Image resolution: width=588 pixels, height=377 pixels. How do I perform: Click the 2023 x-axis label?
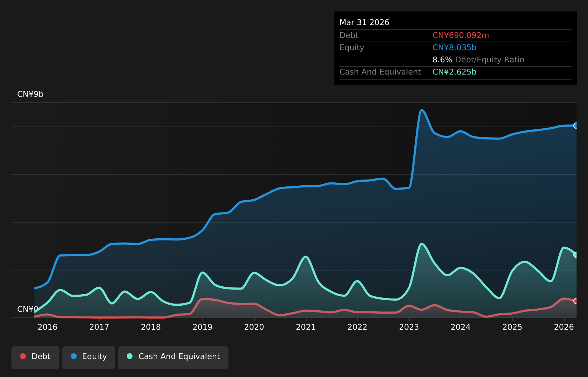(x=409, y=327)
